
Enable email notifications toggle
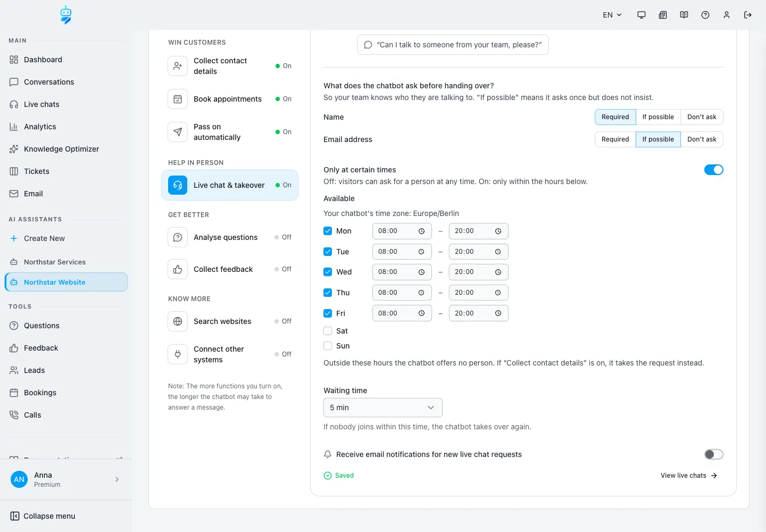pyautogui.click(x=714, y=454)
